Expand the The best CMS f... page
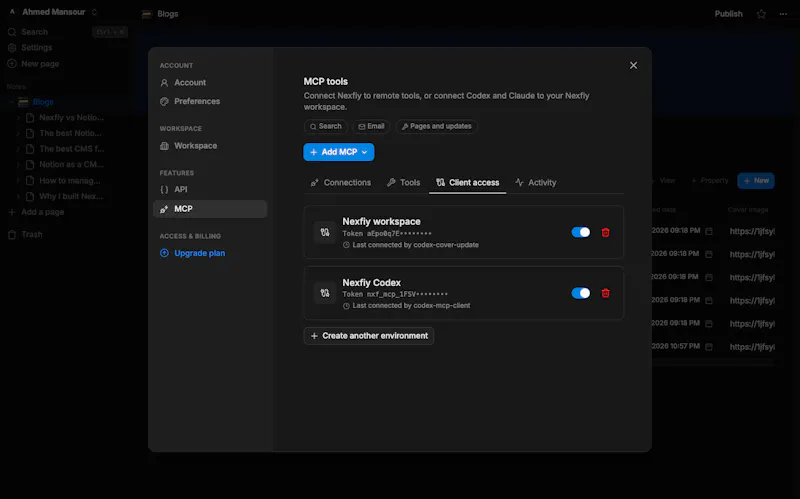800x499 pixels. point(18,149)
